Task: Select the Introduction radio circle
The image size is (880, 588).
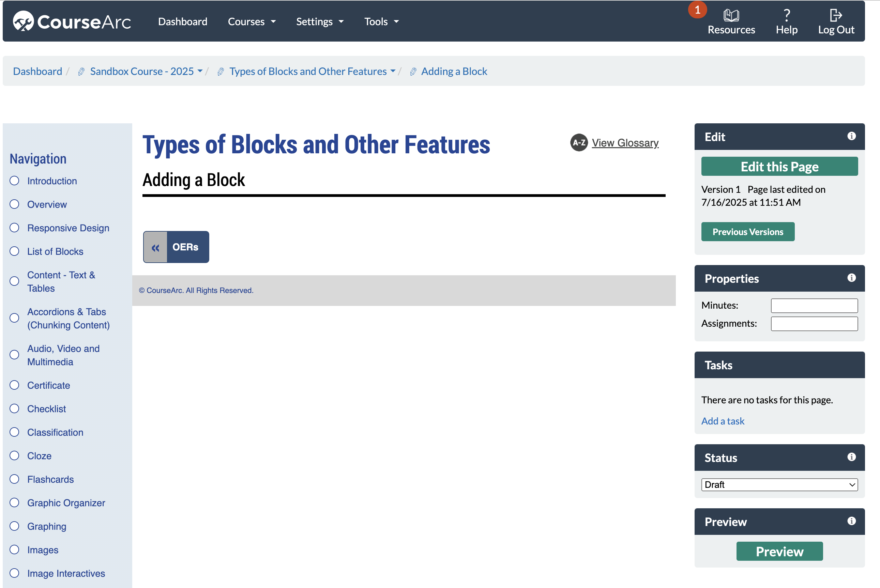Action: pyautogui.click(x=14, y=181)
